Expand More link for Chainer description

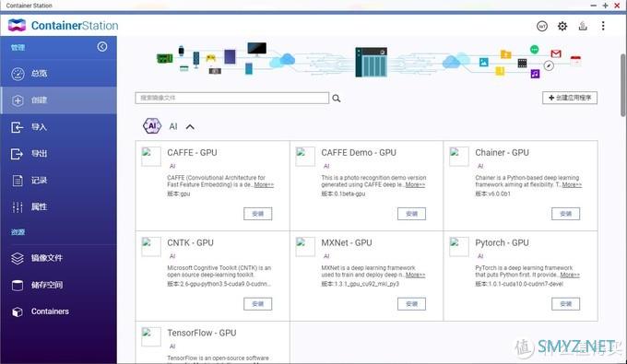(572, 185)
